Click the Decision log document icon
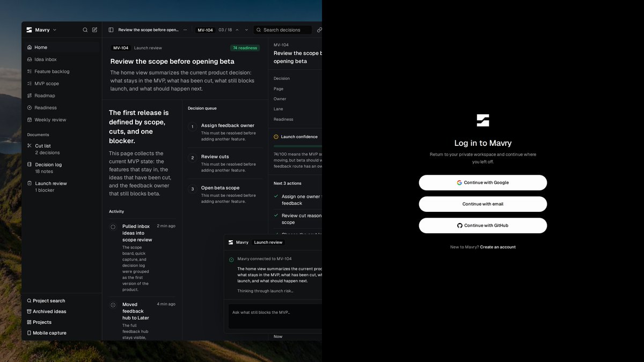The image size is (644, 362). click(x=30, y=165)
